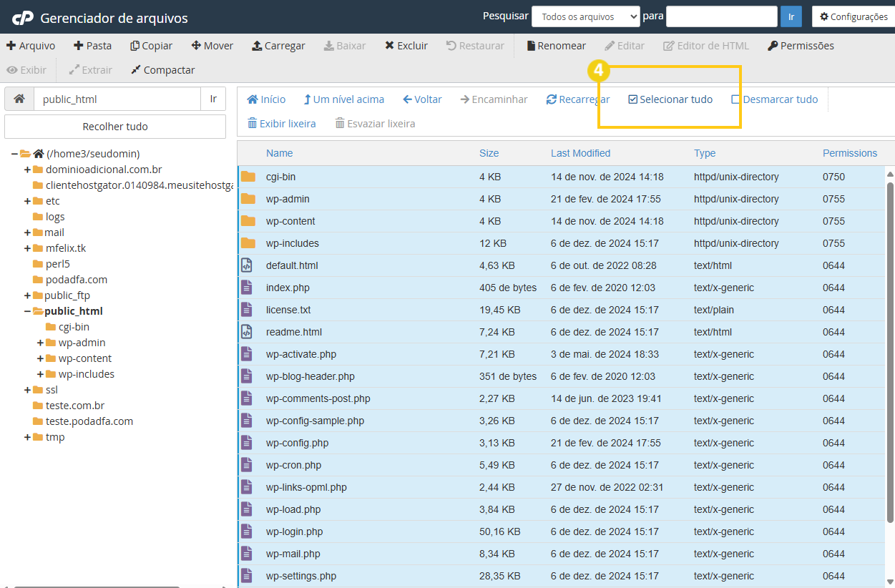Click wp-config.php file icon
Screen dimensions: 895x588
click(247, 443)
